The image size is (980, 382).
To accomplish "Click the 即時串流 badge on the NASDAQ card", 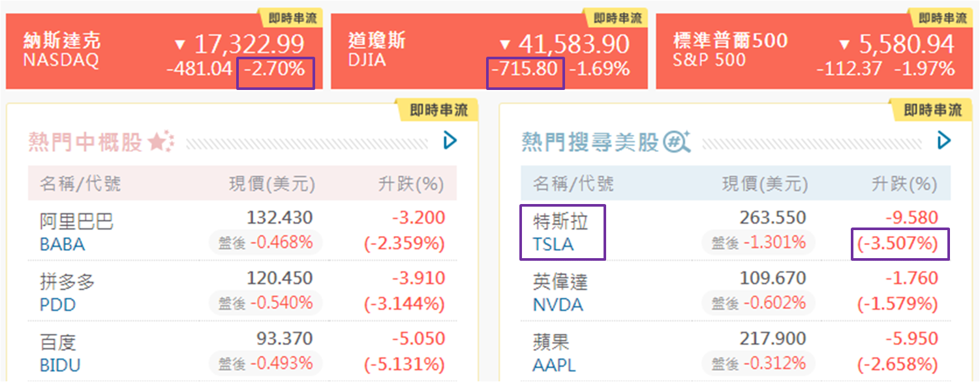I will coord(287,18).
